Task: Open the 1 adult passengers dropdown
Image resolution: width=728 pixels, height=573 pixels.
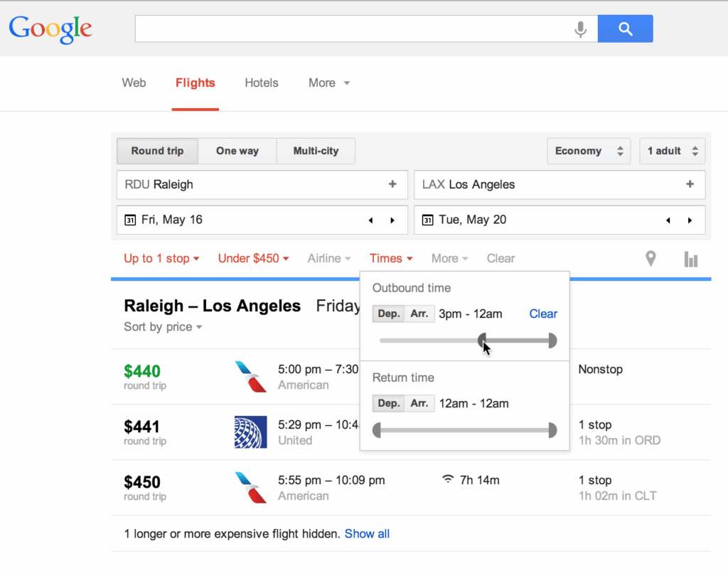Action: pos(673,151)
